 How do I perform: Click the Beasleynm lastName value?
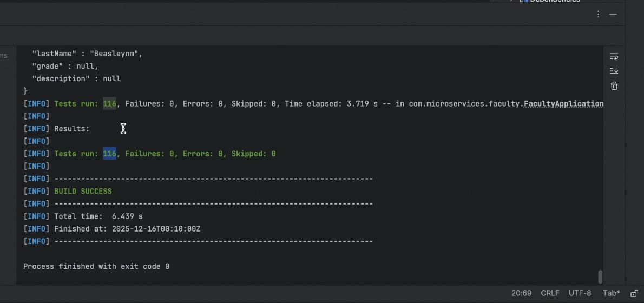pos(116,54)
